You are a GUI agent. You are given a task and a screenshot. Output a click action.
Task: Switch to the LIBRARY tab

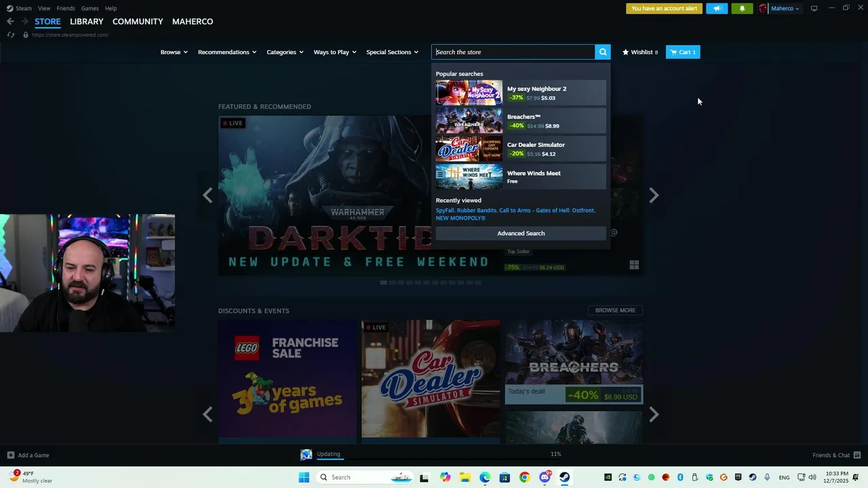[87, 22]
